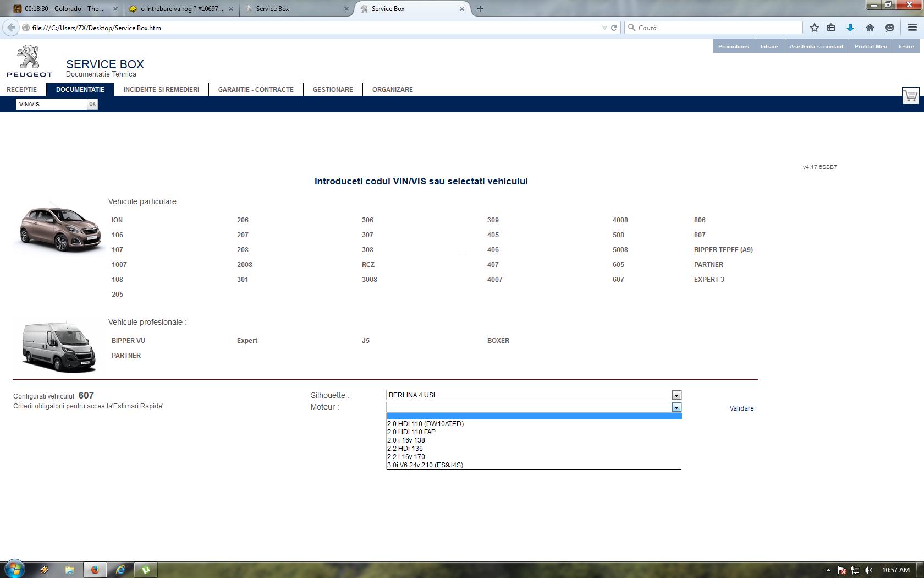The width and height of the screenshot is (924, 578).
Task: Open the Silhouette dropdown arrow
Action: [x=676, y=395]
